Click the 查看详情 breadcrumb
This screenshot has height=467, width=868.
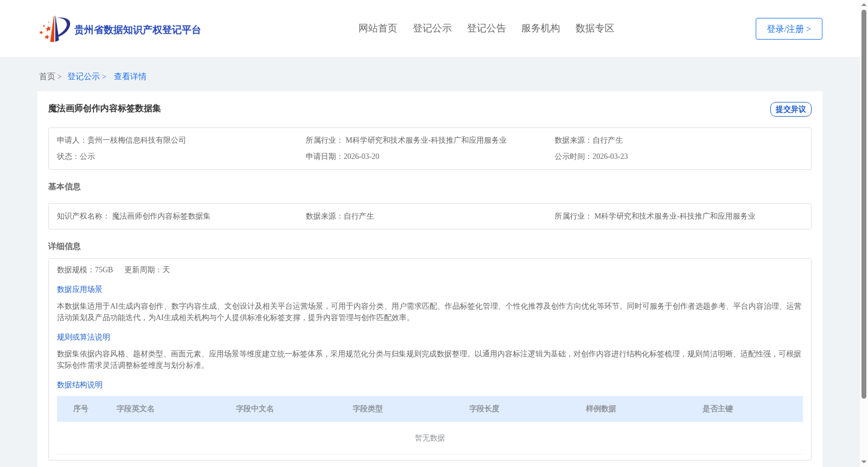click(130, 76)
